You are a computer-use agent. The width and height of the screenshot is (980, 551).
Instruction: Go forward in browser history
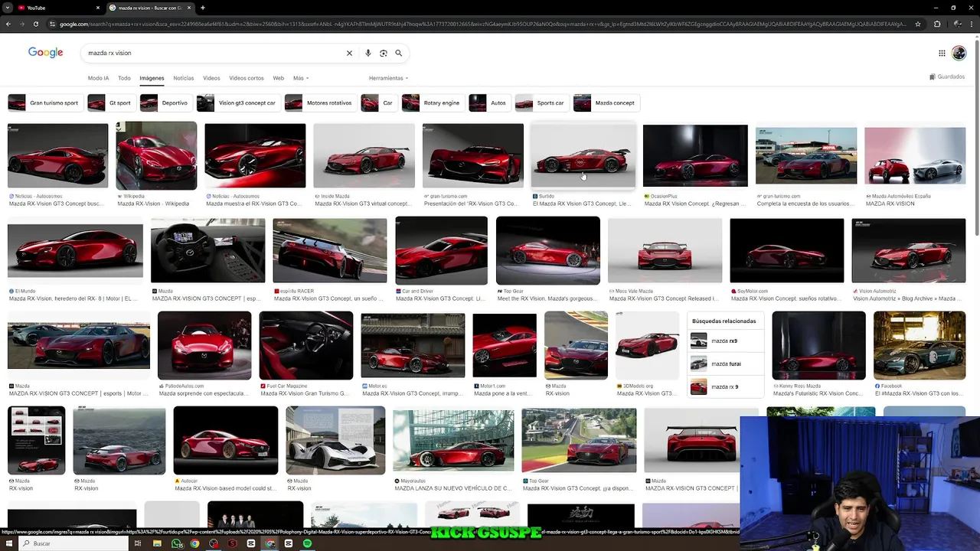[x=21, y=24]
